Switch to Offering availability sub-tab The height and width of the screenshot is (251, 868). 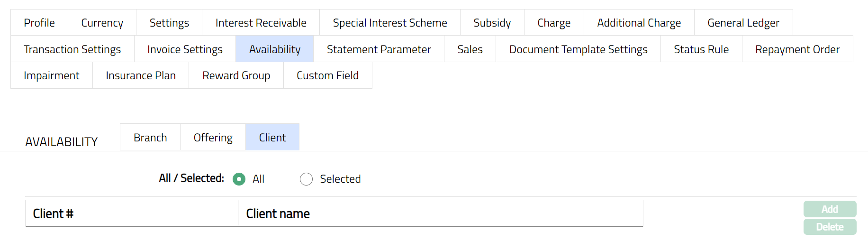pos(213,138)
